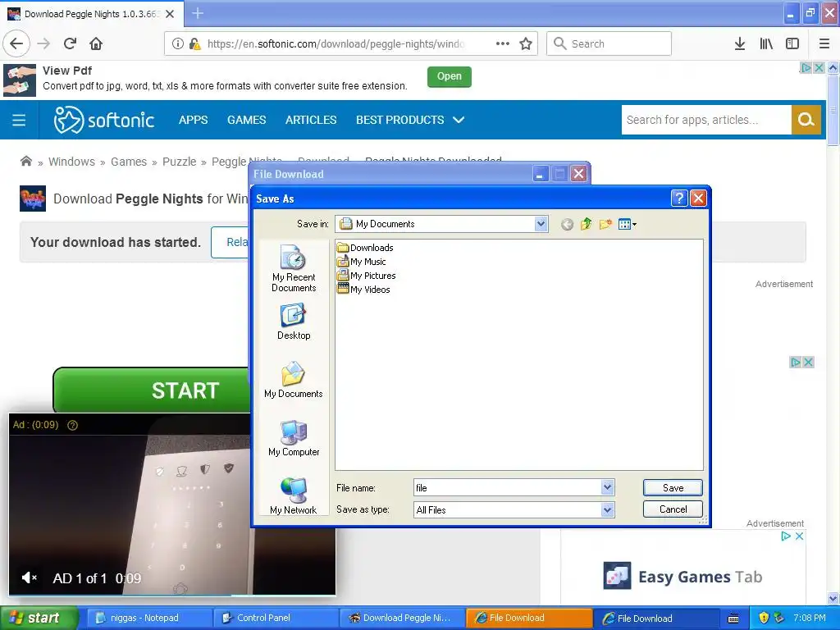Show Firefox downloads arrow panel
Image resolution: width=840 pixels, height=630 pixels.
click(x=740, y=43)
